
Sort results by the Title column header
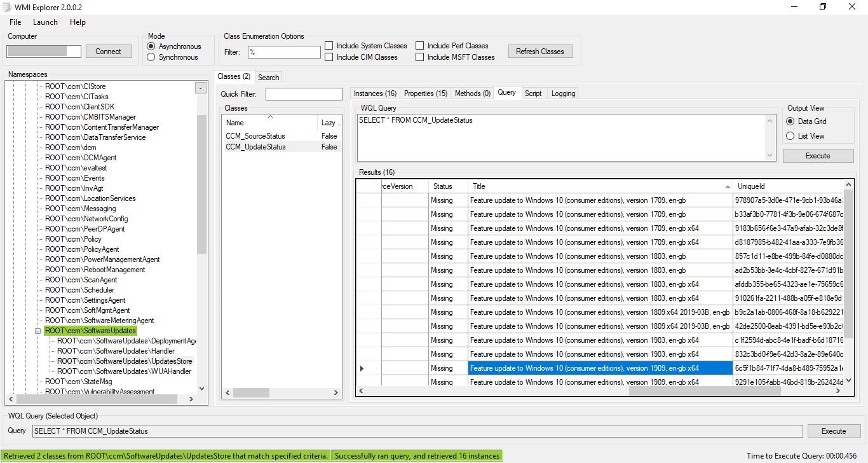(x=478, y=186)
